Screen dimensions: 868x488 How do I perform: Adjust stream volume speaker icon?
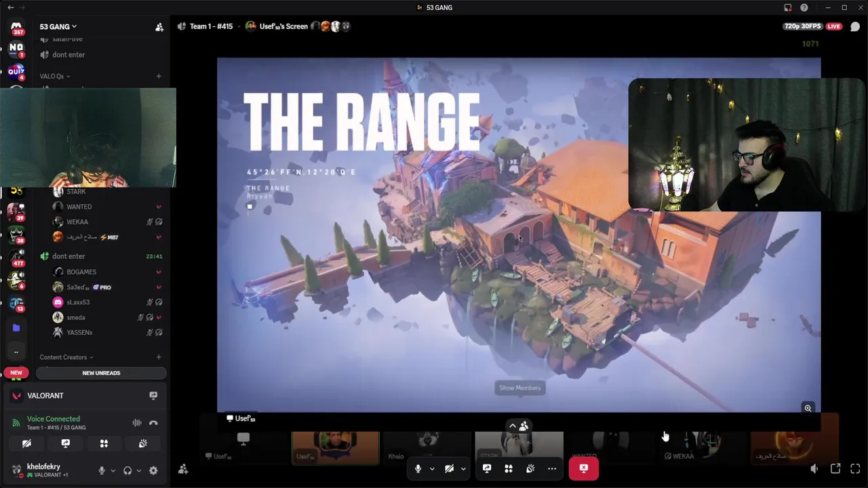click(814, 468)
